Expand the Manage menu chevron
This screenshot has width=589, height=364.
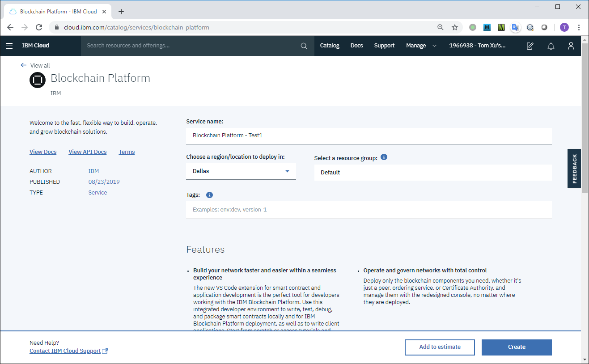pyautogui.click(x=434, y=46)
